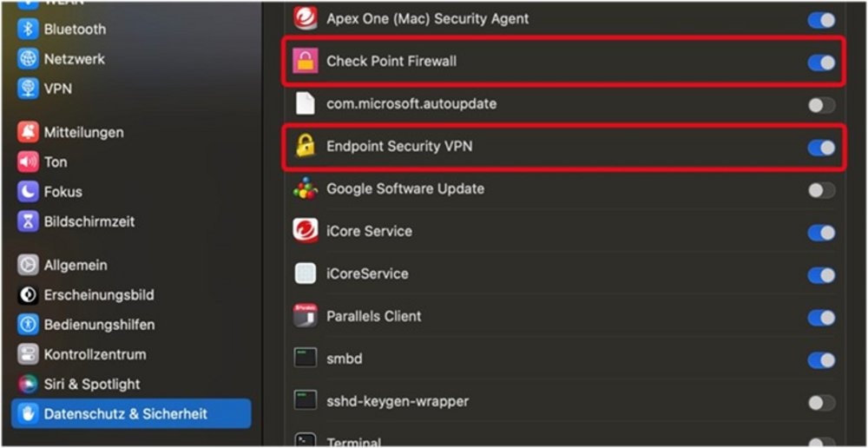
Task: Click the Parallels Client icon
Action: [305, 316]
